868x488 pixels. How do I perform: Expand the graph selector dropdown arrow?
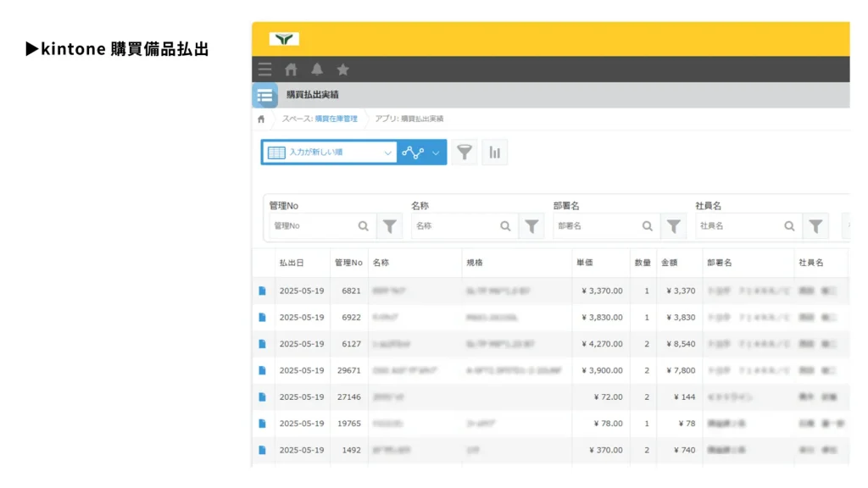436,153
